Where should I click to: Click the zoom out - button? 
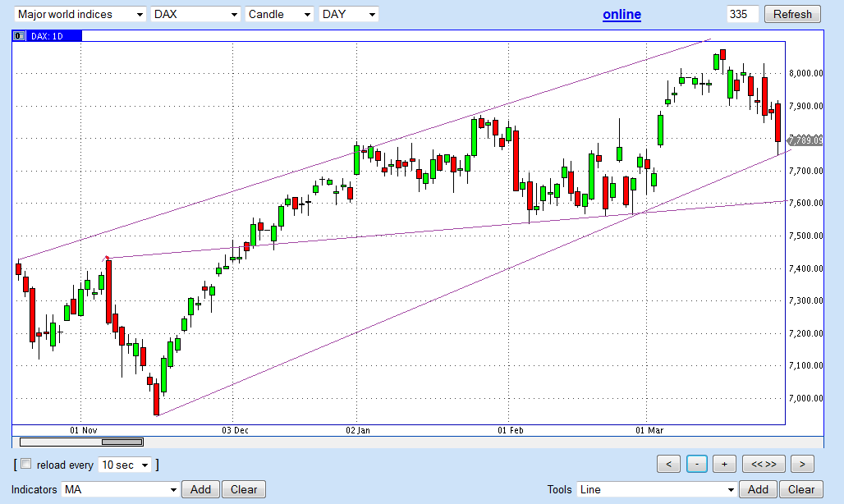[x=697, y=464]
